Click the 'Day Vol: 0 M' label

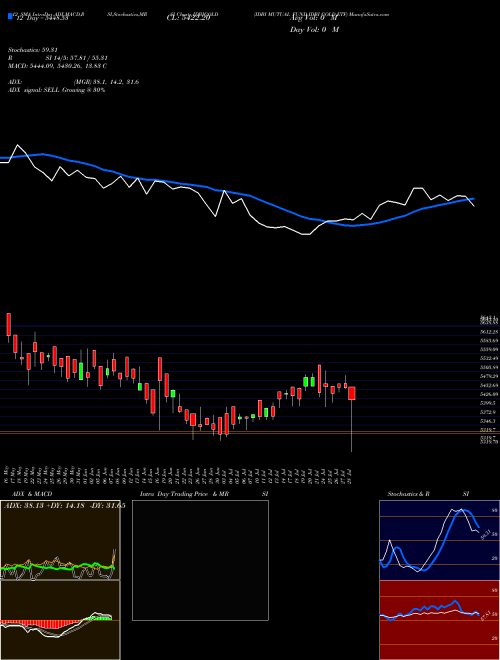point(314,29)
